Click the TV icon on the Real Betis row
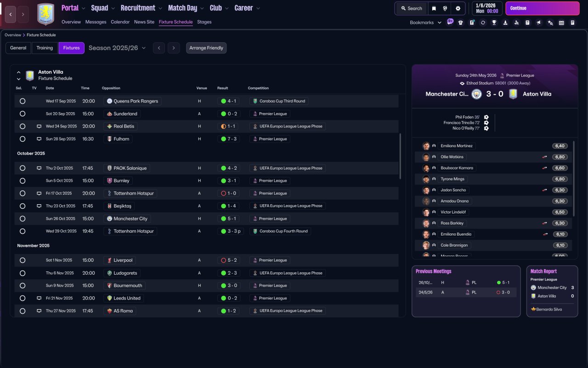Image resolution: width=588 pixels, height=368 pixels. coord(39,126)
